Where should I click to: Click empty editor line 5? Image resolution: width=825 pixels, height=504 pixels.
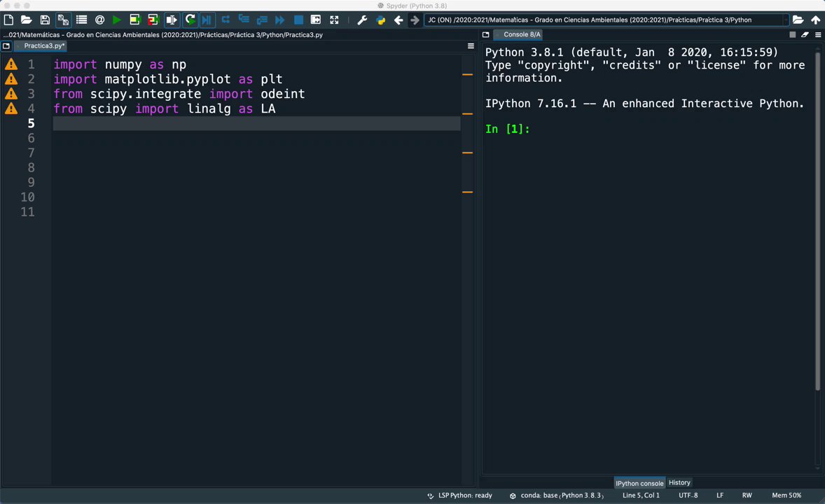click(257, 124)
